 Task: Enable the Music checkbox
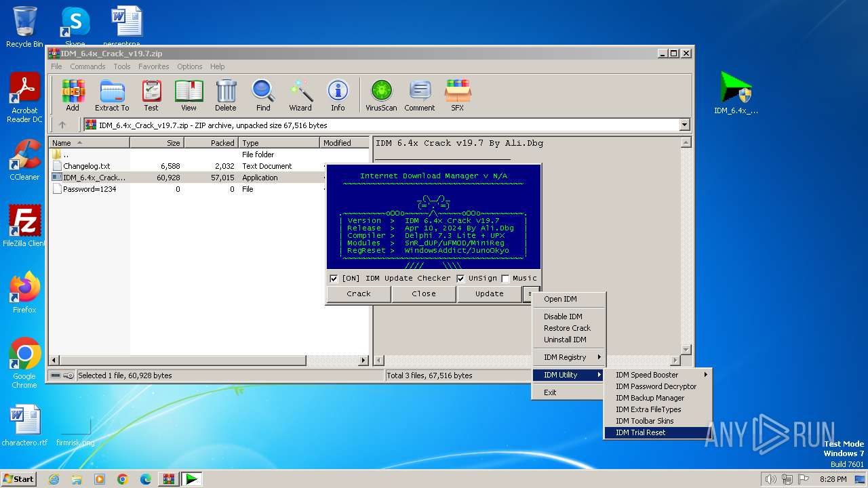505,279
